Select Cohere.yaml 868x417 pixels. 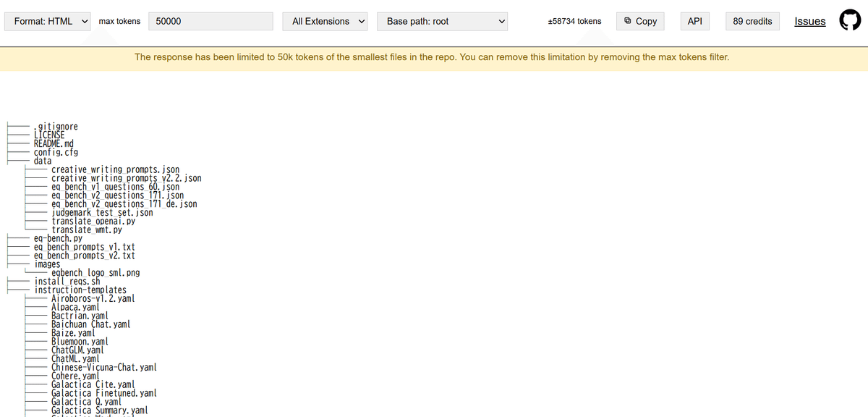[x=75, y=376]
